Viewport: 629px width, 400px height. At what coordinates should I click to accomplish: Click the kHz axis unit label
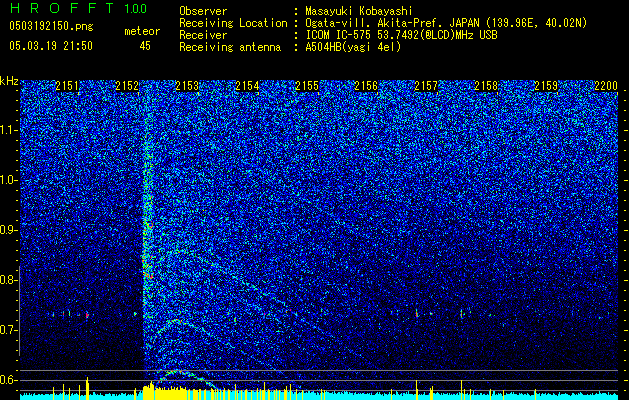click(9, 81)
